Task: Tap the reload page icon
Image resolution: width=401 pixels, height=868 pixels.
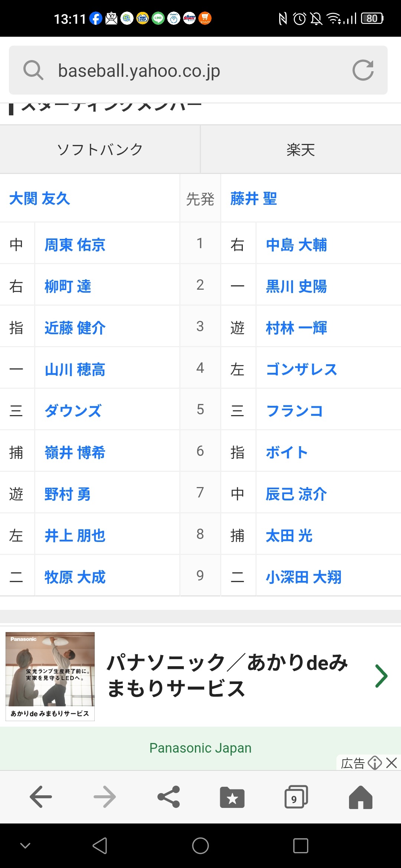Action: (363, 70)
